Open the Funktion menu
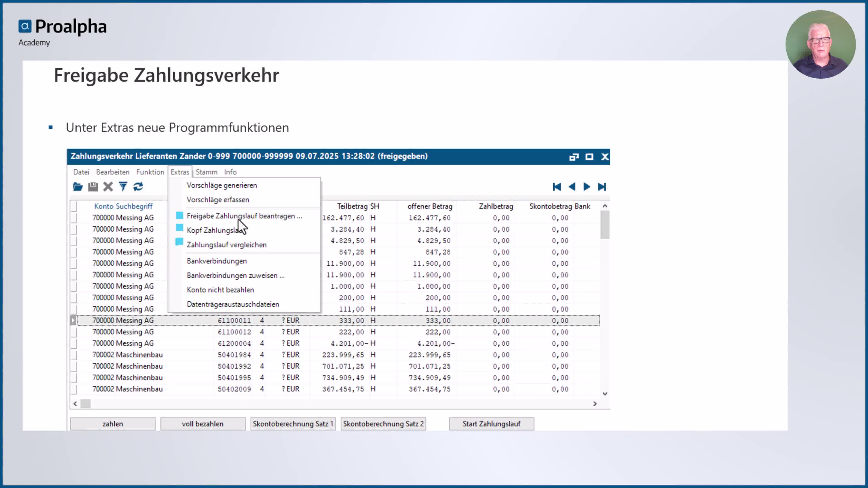The height and width of the screenshot is (488, 868). [x=150, y=172]
